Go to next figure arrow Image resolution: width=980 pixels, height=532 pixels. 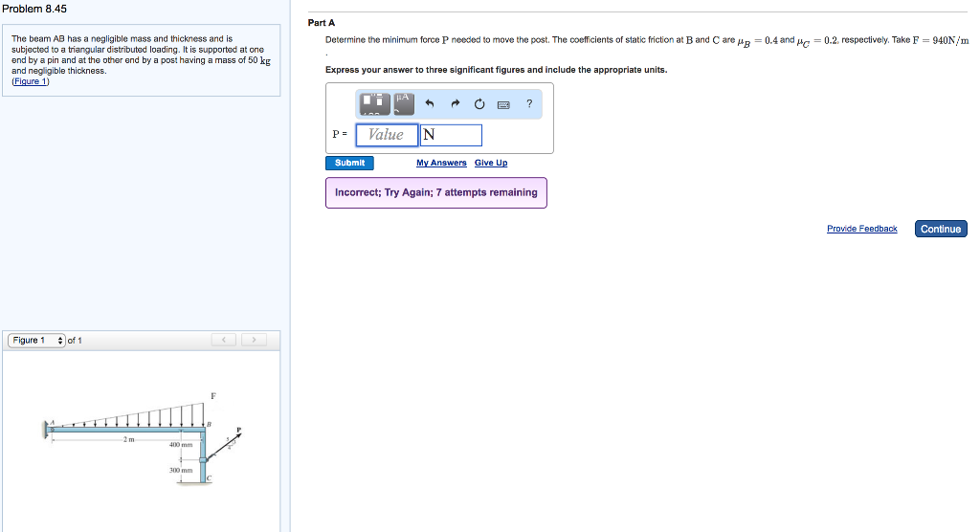(x=254, y=340)
